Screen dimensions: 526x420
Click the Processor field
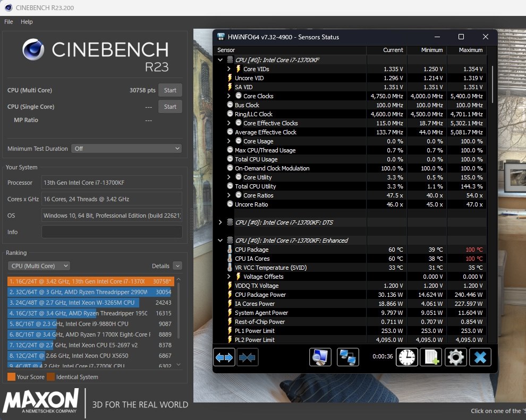(112, 183)
